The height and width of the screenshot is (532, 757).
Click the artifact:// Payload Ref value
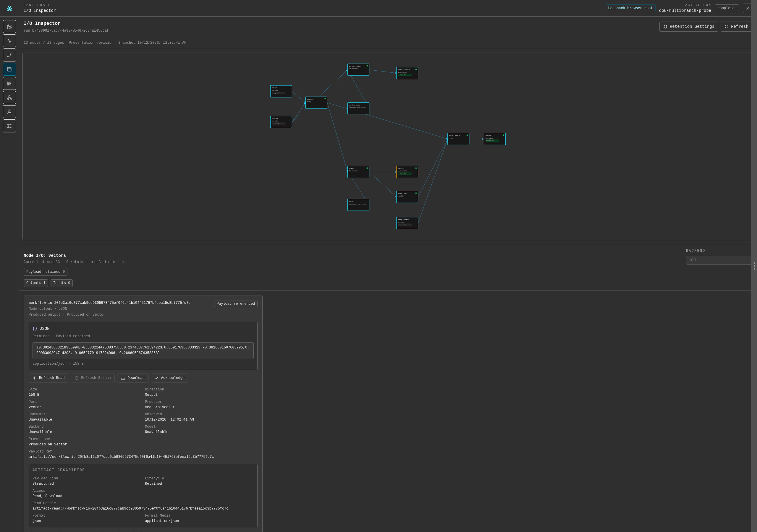click(x=121, y=457)
